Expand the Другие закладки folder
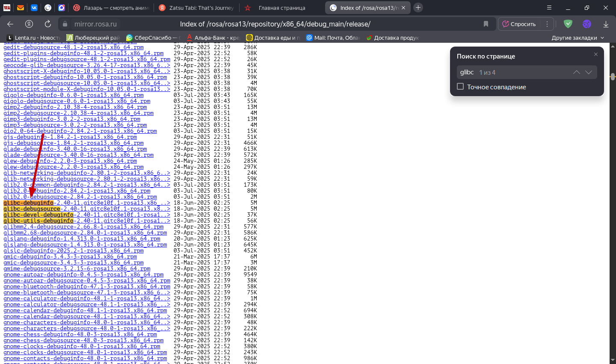The image size is (616, 364). tap(578, 38)
